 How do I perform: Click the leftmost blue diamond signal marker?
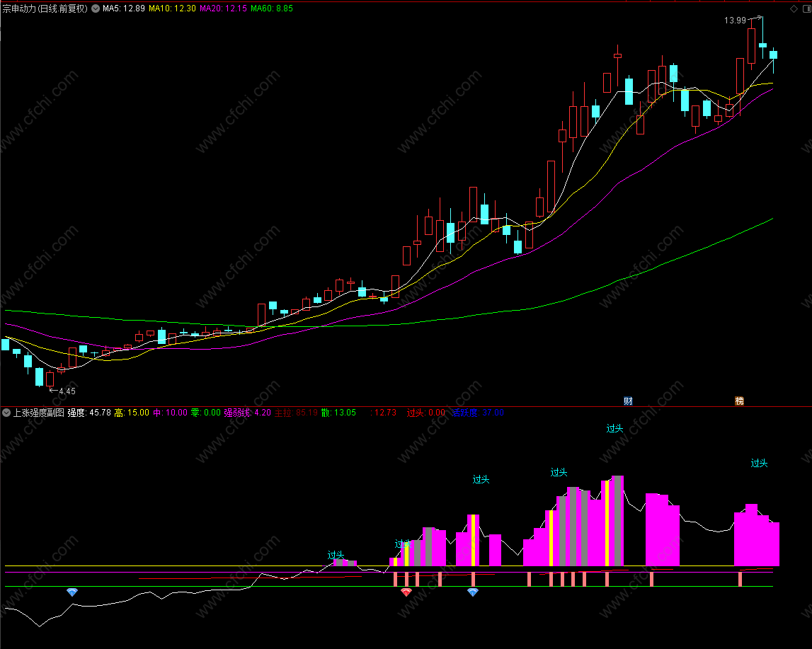point(72,592)
